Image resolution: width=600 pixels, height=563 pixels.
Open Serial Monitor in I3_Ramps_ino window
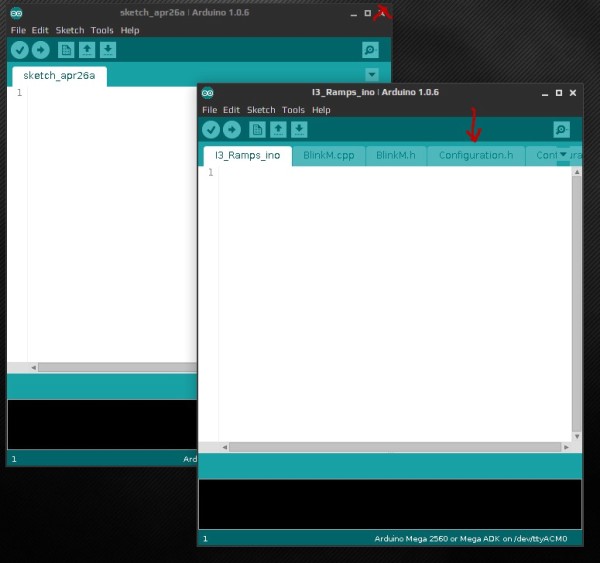(x=561, y=130)
